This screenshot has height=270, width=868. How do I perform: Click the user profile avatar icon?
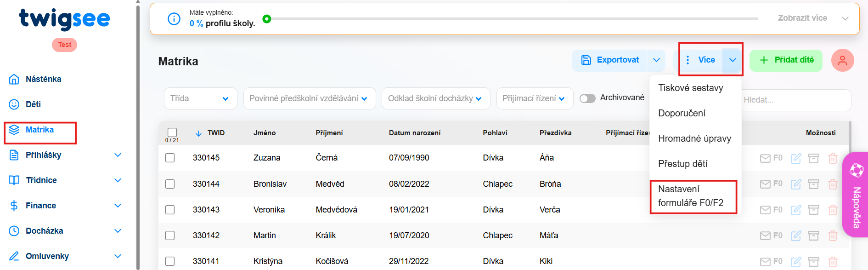click(842, 60)
